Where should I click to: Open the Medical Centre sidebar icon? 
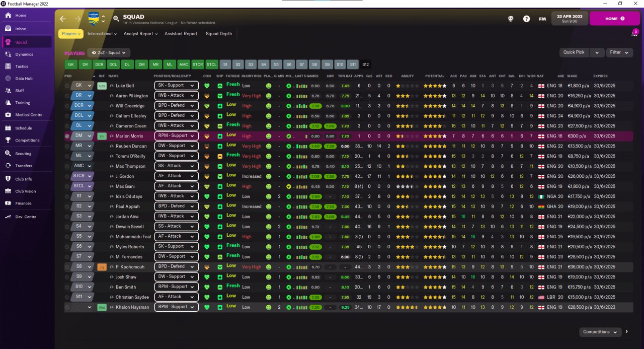[x=8, y=115]
